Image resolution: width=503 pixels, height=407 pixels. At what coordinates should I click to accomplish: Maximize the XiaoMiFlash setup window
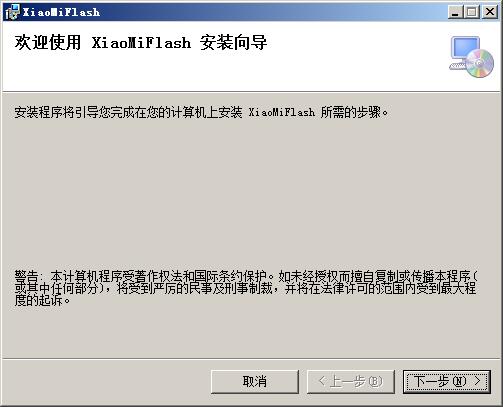point(471,12)
